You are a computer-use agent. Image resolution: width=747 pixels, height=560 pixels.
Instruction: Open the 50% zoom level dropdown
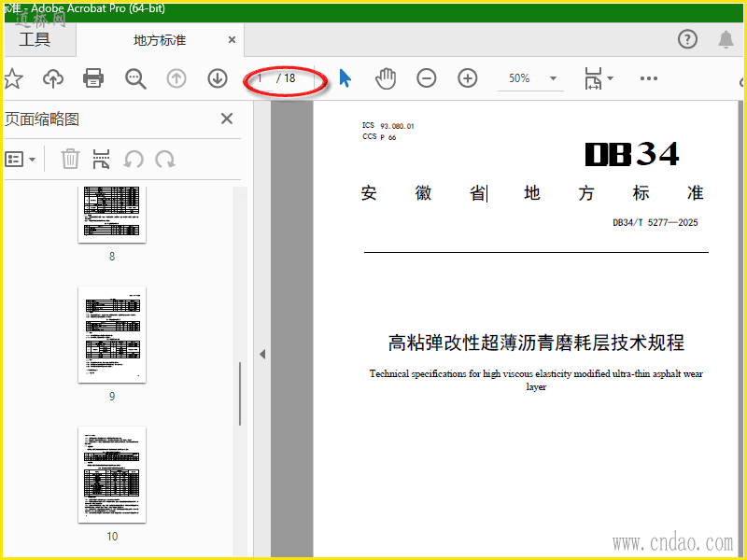[x=530, y=78]
